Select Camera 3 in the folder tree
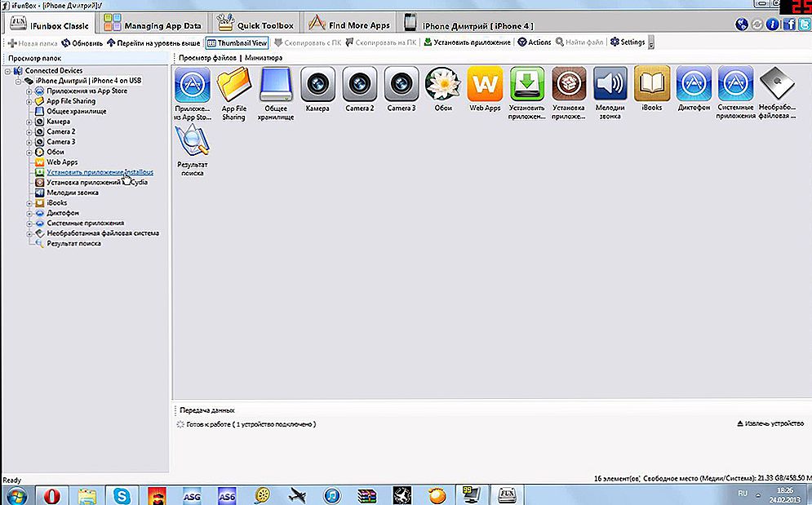 [60, 142]
